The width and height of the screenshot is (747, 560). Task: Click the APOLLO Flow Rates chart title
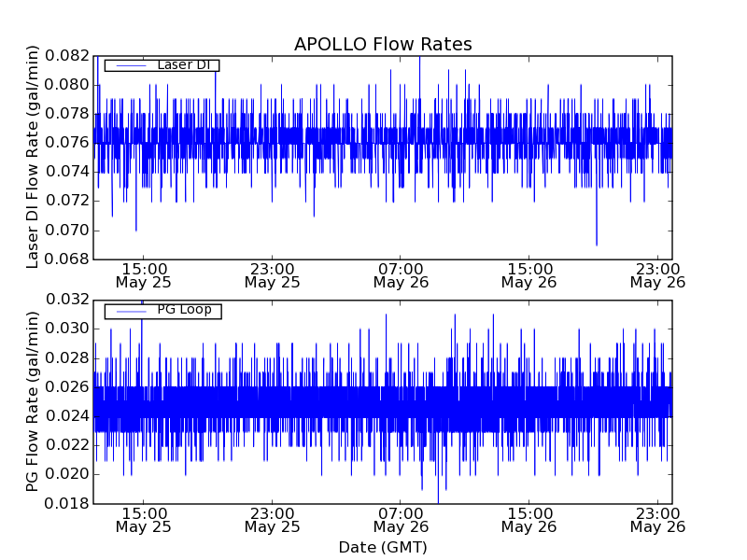coord(383,45)
